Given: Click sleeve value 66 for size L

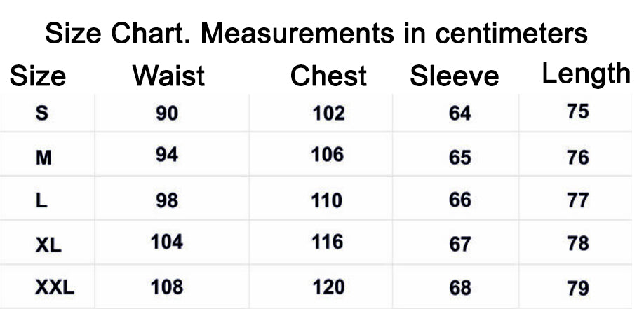Looking at the screenshot, I should (460, 200).
